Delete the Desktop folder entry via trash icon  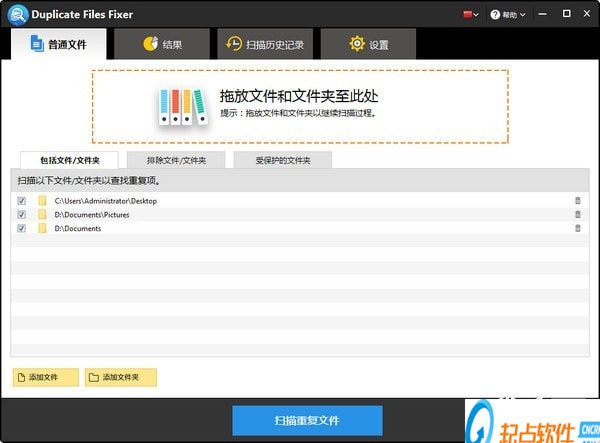[578, 200]
